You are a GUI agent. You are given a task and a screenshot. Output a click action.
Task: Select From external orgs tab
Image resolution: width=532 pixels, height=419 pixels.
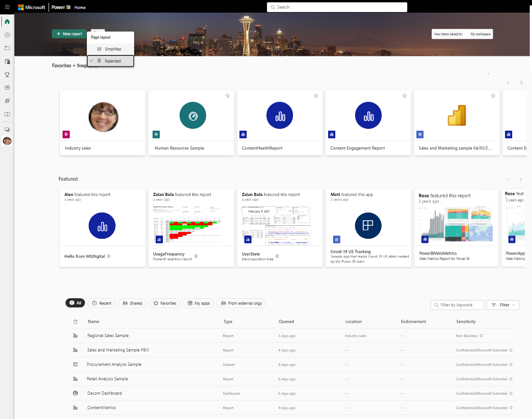[241, 303]
